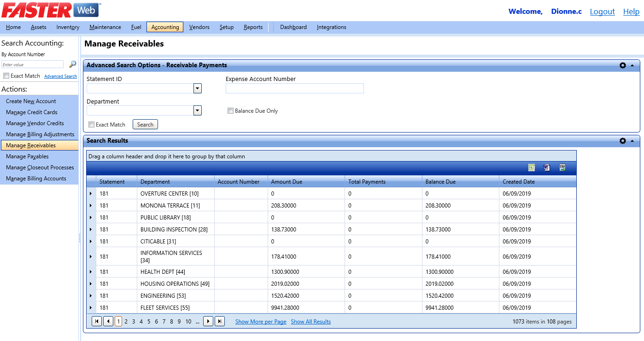Open the Home menu
This screenshot has width=644, height=341.
tap(13, 27)
